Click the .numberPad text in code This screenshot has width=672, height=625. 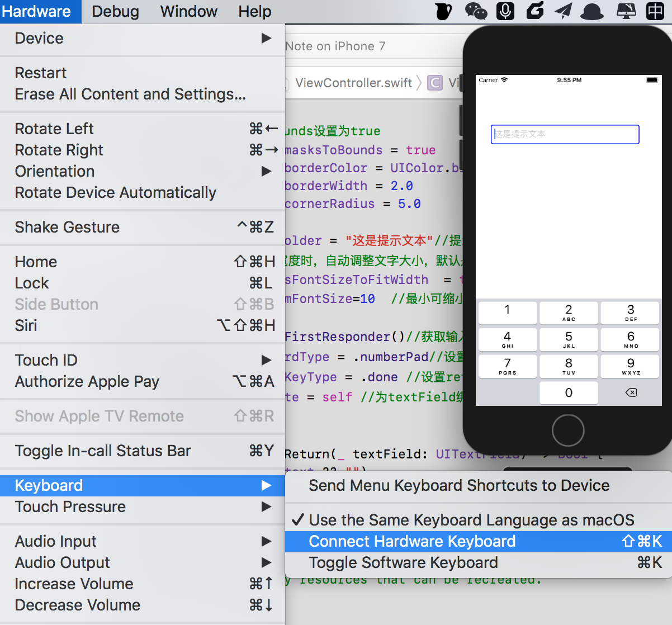[390, 357]
